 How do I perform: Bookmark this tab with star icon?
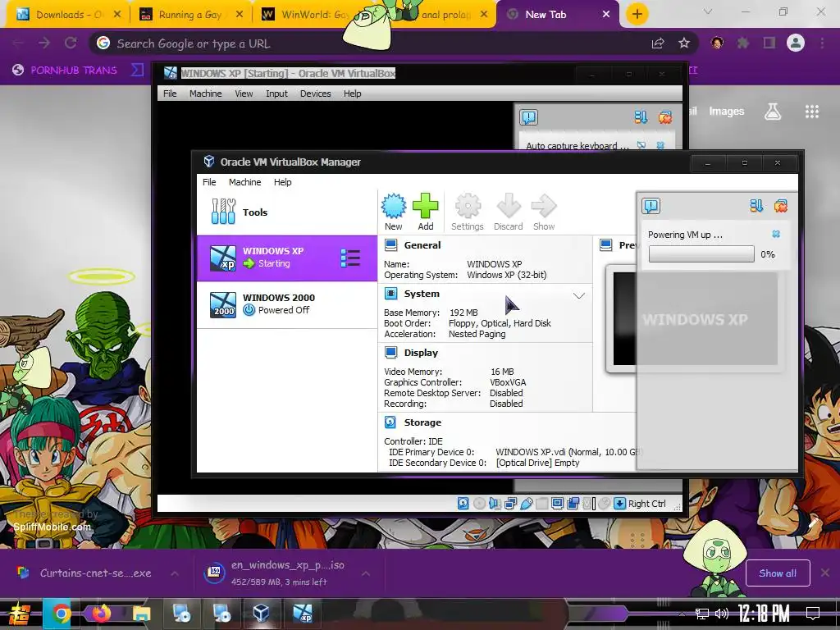click(684, 43)
